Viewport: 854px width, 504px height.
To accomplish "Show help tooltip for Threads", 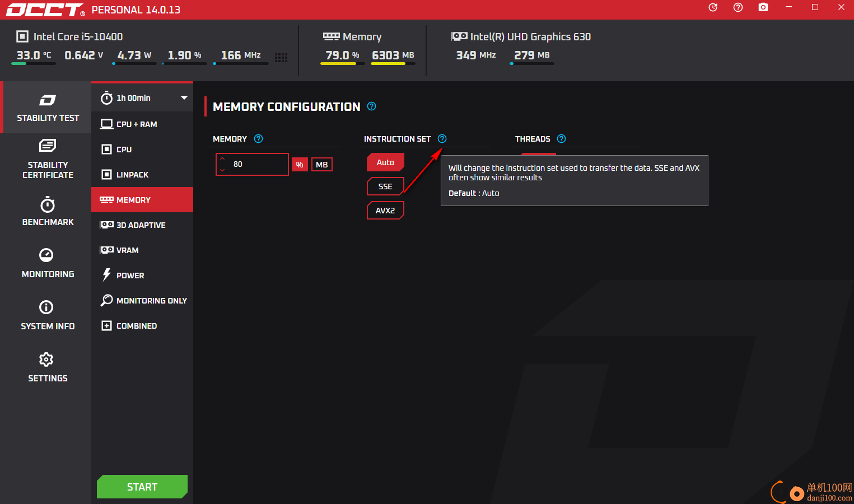I will coord(561,139).
